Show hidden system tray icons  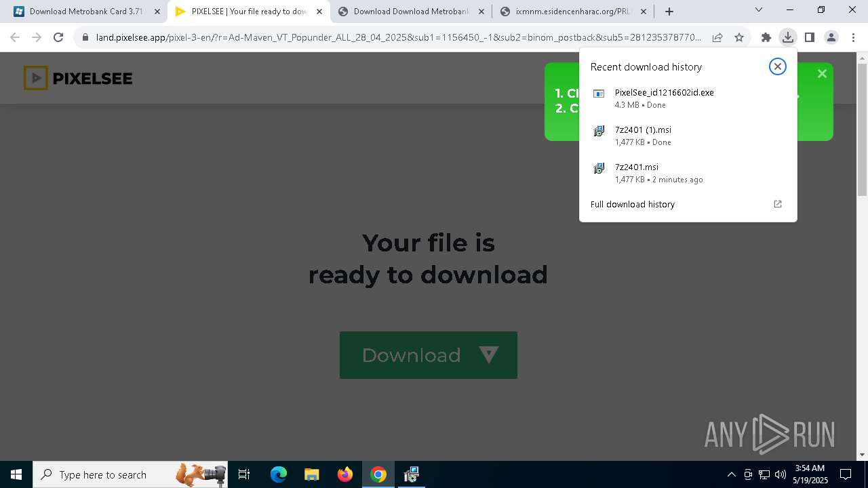731,474
